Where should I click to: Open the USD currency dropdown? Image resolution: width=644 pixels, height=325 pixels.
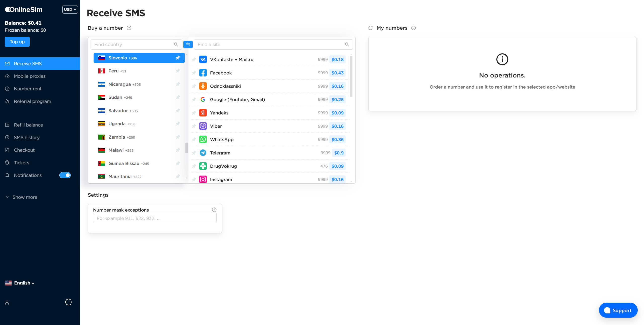click(70, 10)
